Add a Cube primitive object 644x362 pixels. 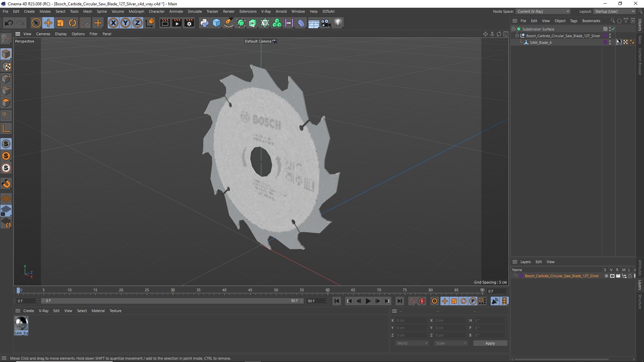click(x=217, y=23)
